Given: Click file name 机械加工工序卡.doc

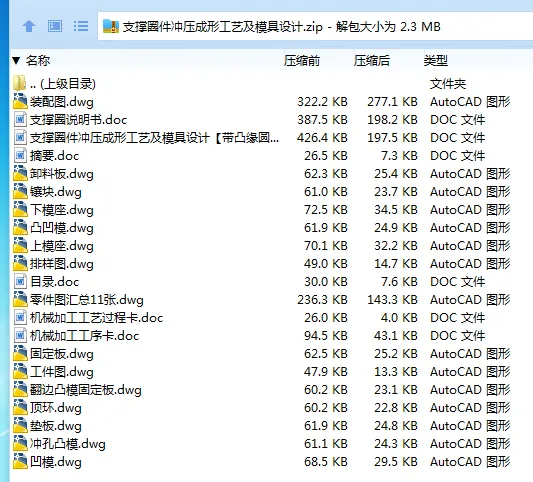Looking at the screenshot, I should pyautogui.click(x=85, y=336).
